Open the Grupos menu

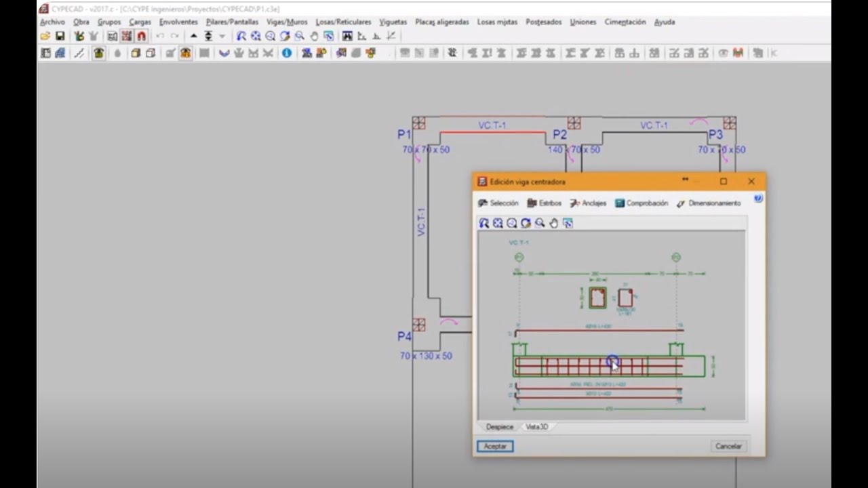click(109, 22)
